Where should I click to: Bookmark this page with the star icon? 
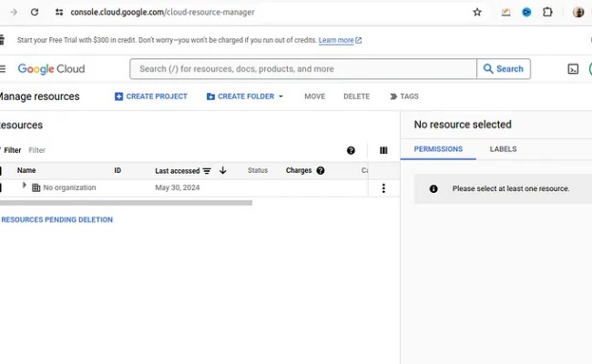click(x=477, y=12)
